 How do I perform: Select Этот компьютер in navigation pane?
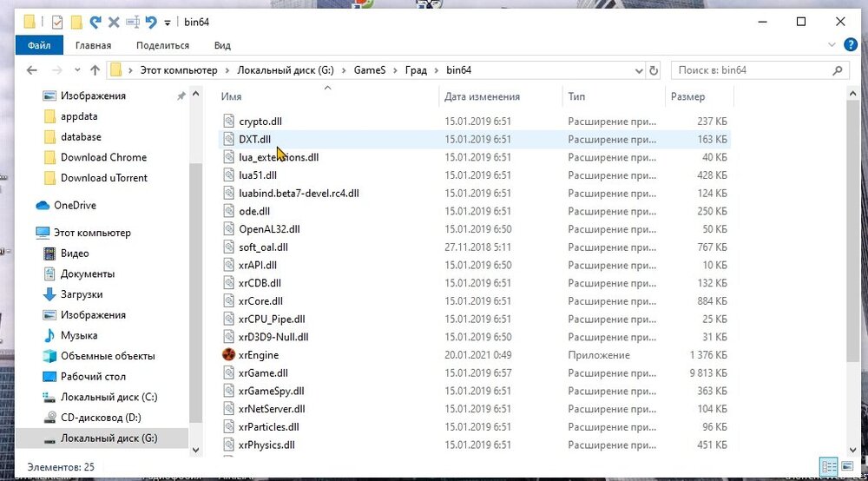click(x=92, y=233)
